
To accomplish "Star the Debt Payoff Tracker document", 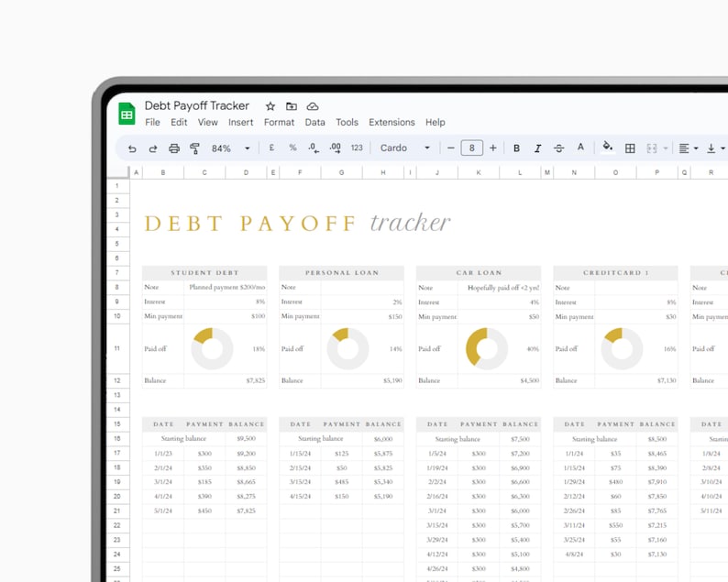I will point(270,106).
